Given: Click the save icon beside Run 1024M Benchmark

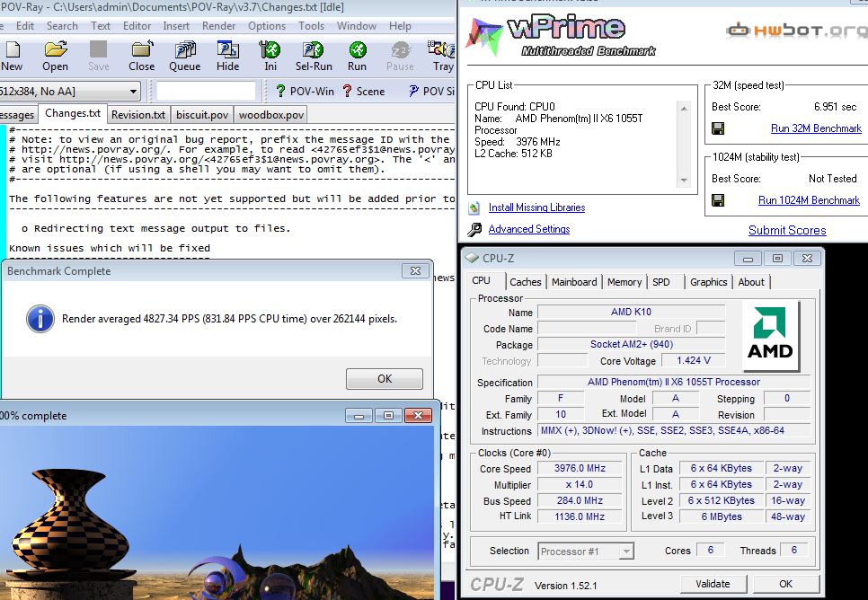Looking at the screenshot, I should (x=718, y=200).
